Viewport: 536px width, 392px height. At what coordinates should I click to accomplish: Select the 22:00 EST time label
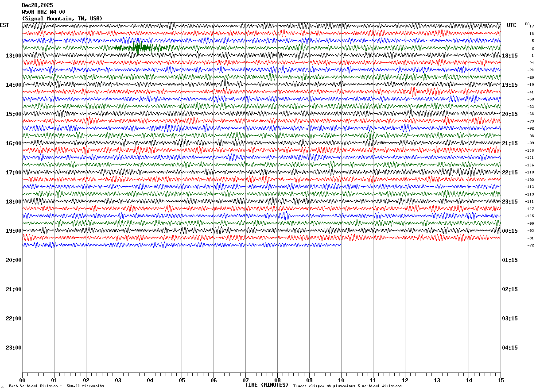tap(14, 319)
